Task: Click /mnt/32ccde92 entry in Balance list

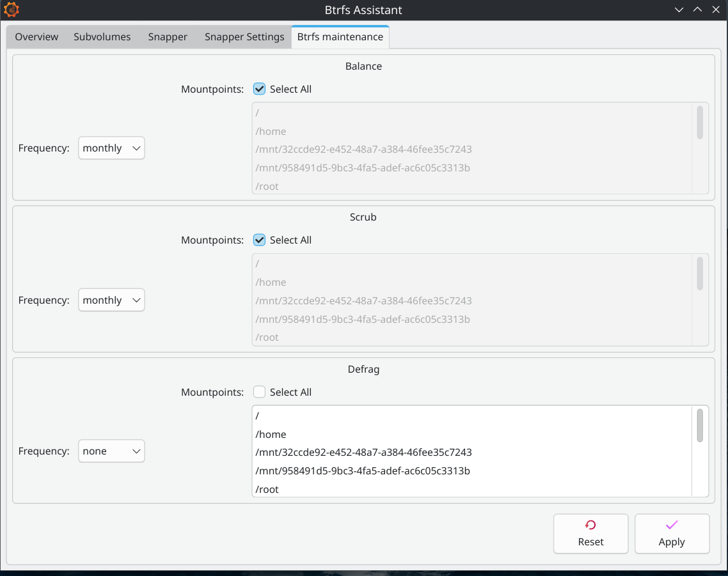Action: click(x=472, y=150)
